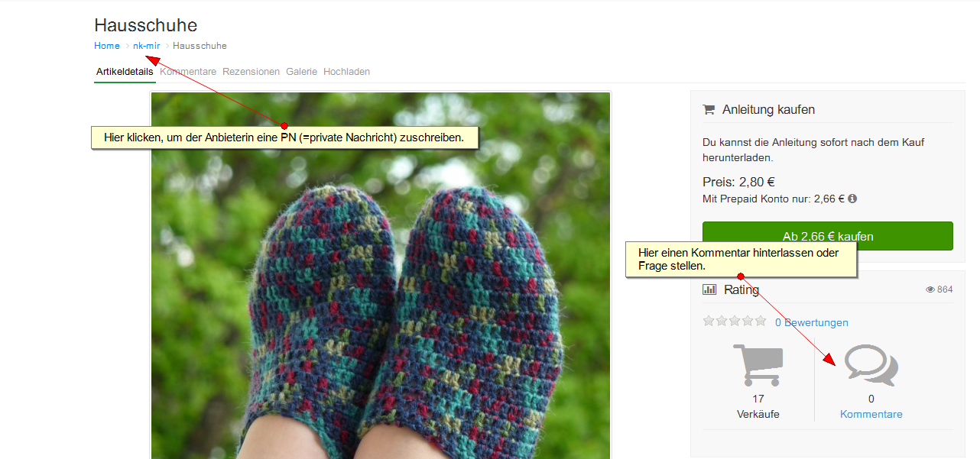The width and height of the screenshot is (980, 459).
Task: Open the Hochladen tab
Action: (x=346, y=72)
